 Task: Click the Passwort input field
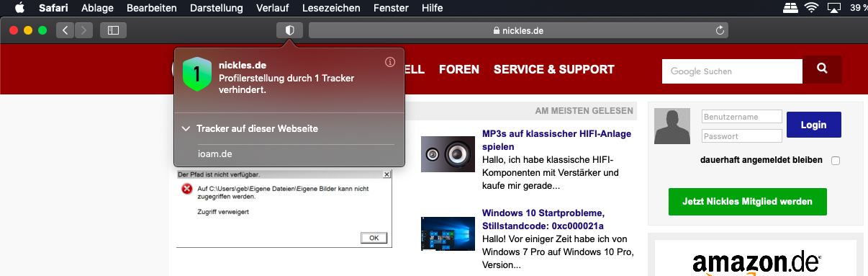(x=742, y=136)
